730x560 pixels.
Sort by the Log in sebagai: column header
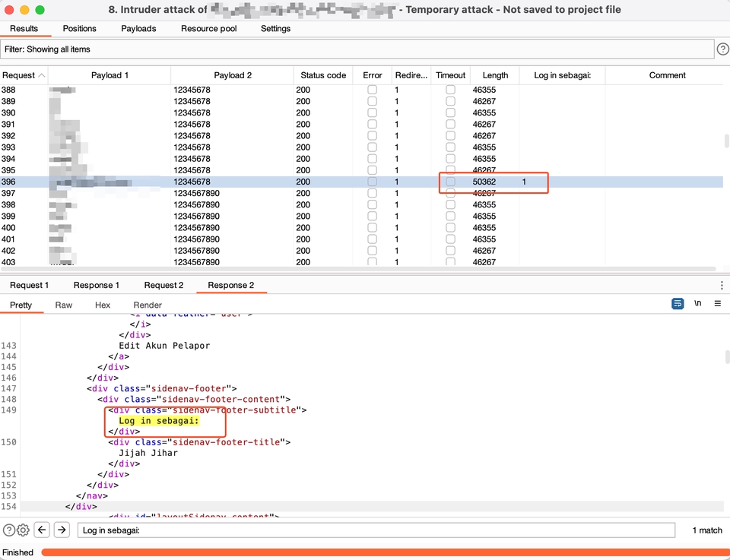[x=562, y=75]
